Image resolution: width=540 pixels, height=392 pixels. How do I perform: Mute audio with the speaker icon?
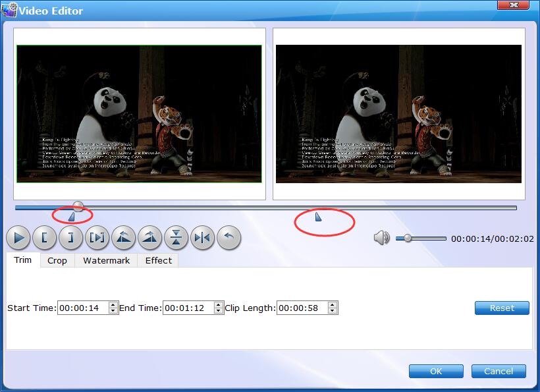[381, 238]
